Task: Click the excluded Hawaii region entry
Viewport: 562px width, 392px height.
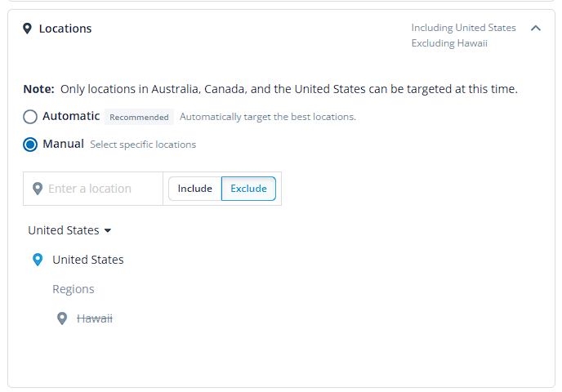Action: (x=95, y=318)
